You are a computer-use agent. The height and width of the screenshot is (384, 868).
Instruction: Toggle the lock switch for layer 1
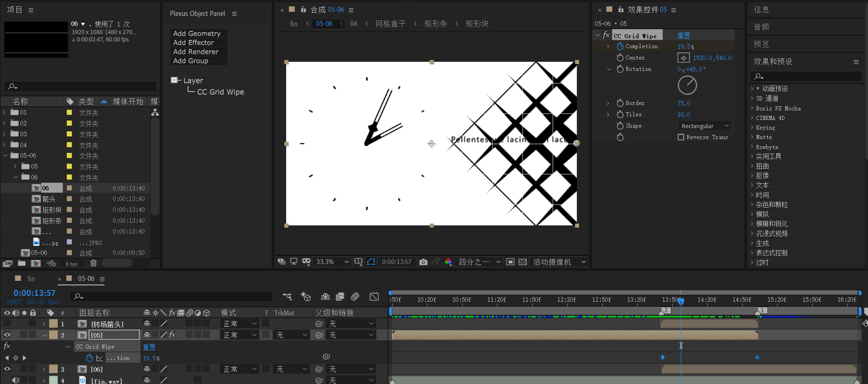pos(33,324)
